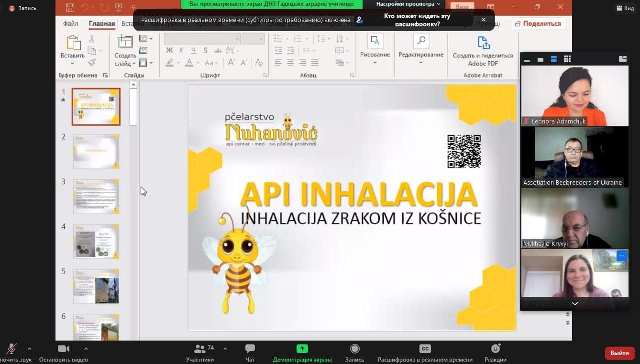The height and width of the screenshot is (364, 640).
Task: Open Participants (Участники) panel
Action: coord(200,353)
